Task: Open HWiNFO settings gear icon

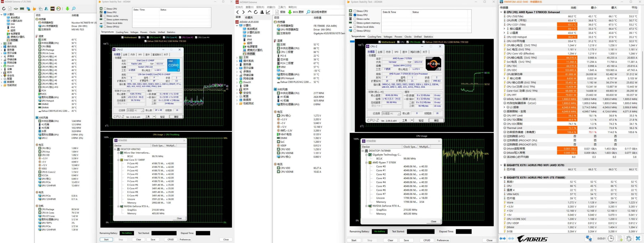Action: (629, 238)
